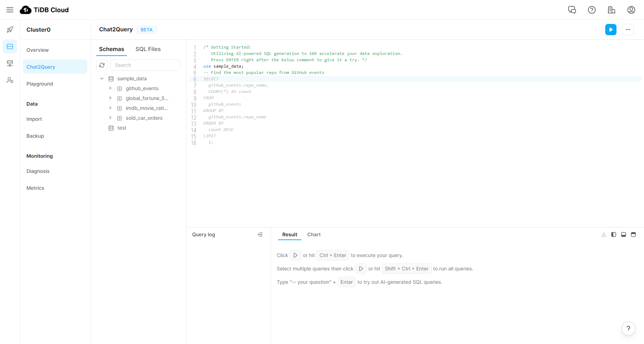
Task: Run the query with blue play button
Action: (x=611, y=30)
